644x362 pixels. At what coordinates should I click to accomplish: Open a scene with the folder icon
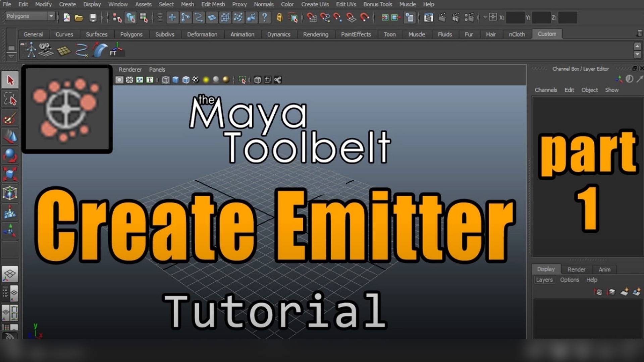[x=79, y=17]
